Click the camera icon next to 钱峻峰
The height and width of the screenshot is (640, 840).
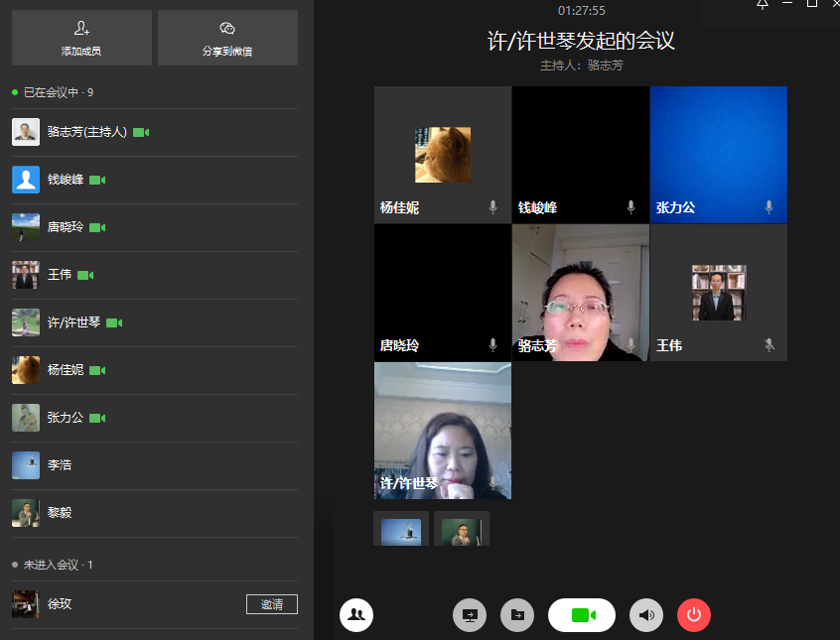(97, 181)
